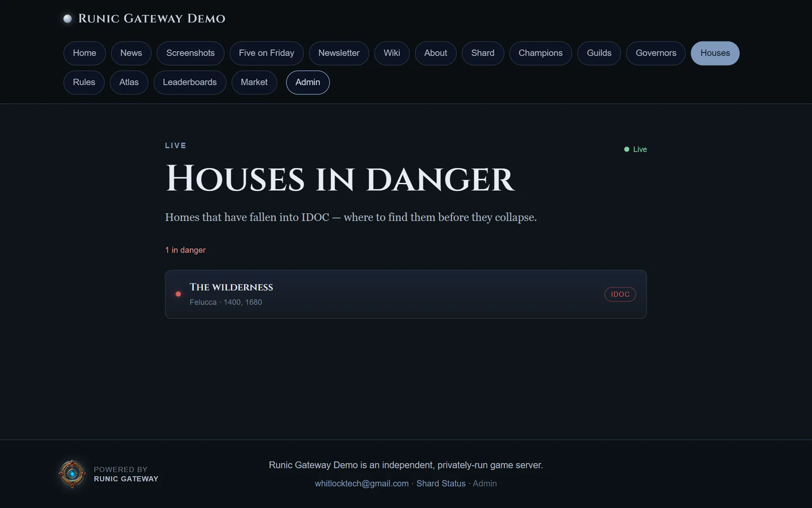Go to the News page
812x508 pixels.
click(131, 53)
